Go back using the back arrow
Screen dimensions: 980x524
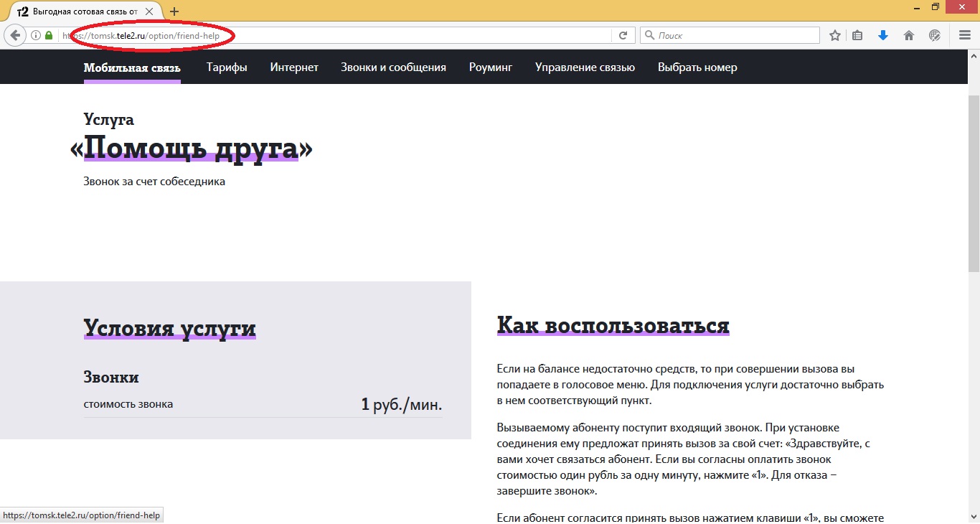click(x=14, y=34)
